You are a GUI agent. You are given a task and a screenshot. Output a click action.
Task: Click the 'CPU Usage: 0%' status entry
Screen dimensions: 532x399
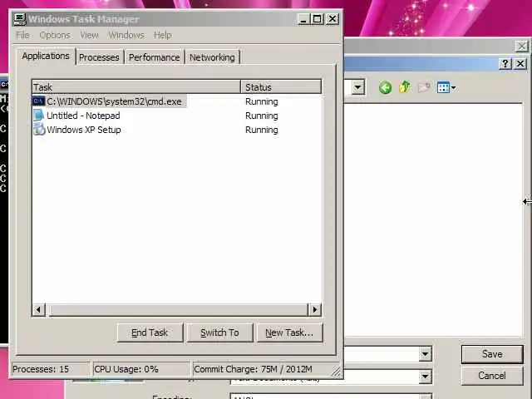click(x=141, y=369)
